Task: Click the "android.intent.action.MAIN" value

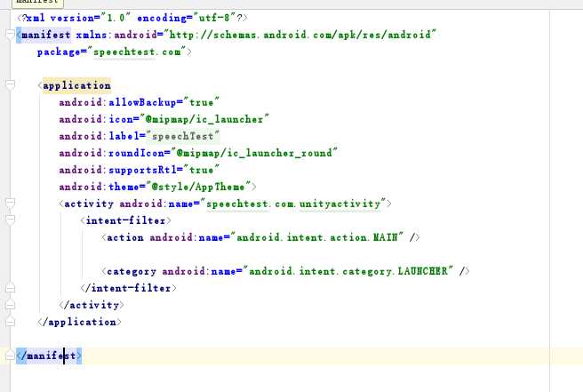Action: tap(317, 237)
